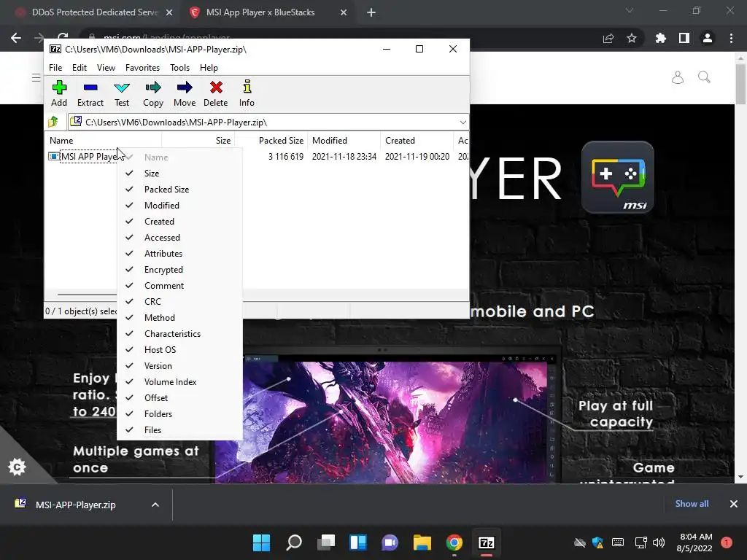Open the Help menu

pos(209,68)
